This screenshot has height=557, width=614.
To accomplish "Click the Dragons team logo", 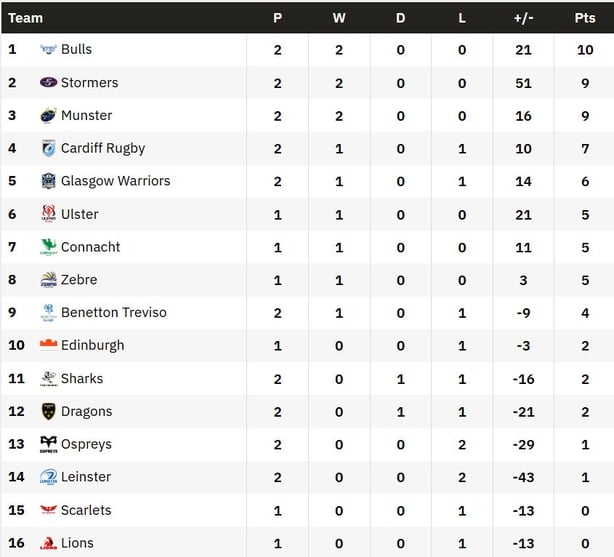I will 48,411.
